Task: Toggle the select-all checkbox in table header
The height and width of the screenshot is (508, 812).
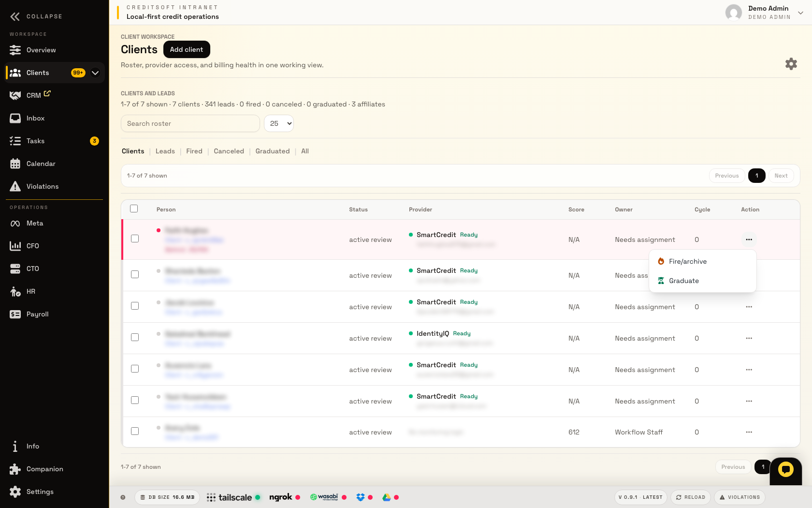Action: (134, 209)
